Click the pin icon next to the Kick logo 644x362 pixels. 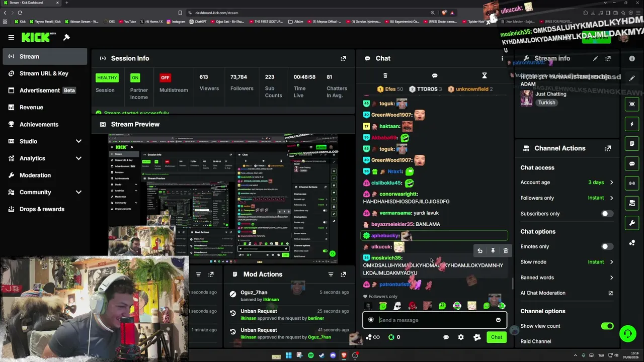[x=66, y=37]
